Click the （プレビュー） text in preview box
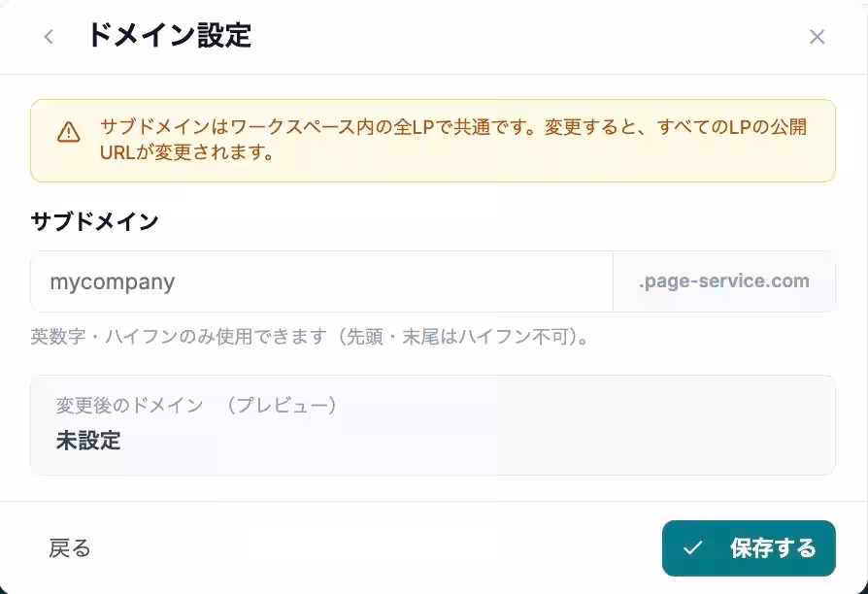 pos(282,406)
